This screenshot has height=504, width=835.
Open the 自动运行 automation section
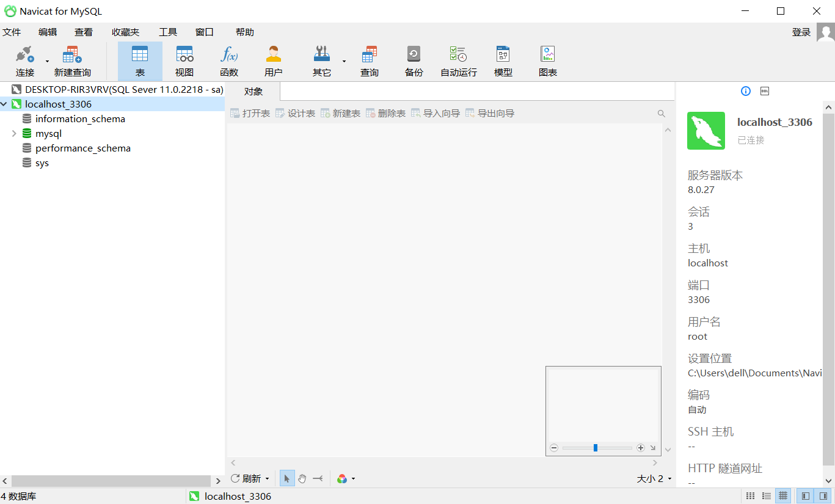(x=459, y=61)
